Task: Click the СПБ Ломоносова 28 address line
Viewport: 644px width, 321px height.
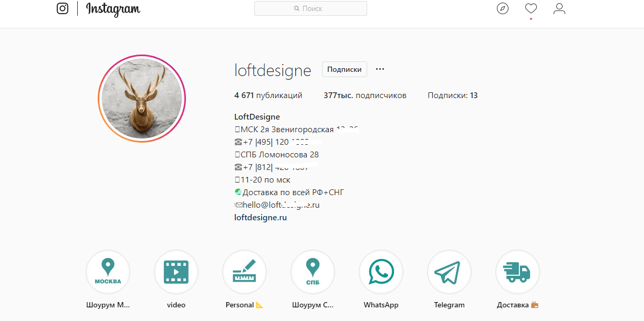Action: click(276, 155)
